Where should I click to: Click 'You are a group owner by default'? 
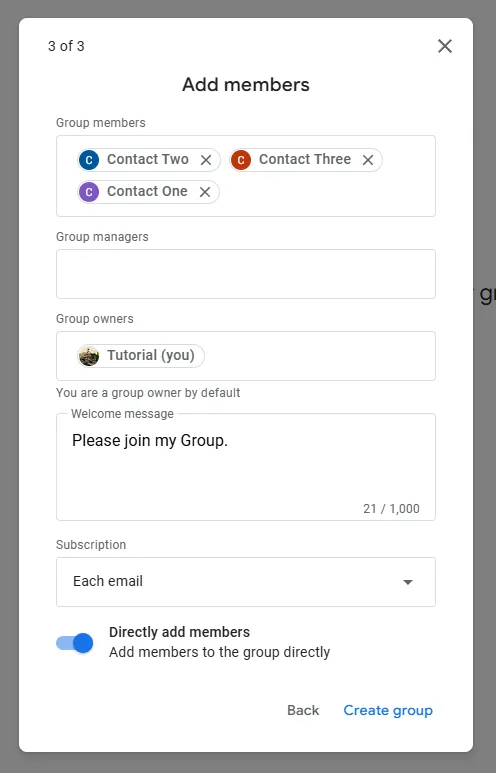(148, 393)
